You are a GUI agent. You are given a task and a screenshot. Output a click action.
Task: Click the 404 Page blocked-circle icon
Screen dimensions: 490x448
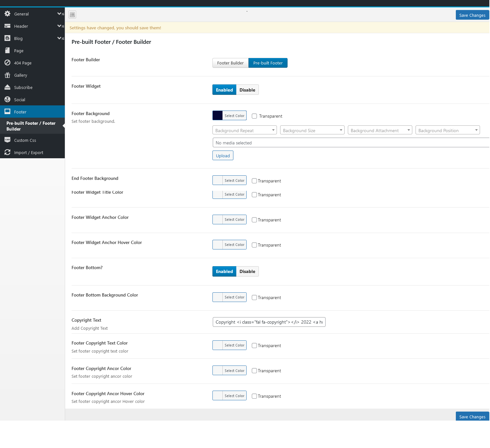point(7,63)
